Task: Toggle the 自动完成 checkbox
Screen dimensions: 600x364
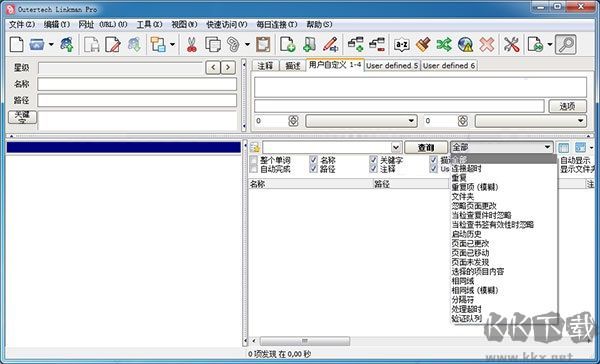Action: [253, 168]
